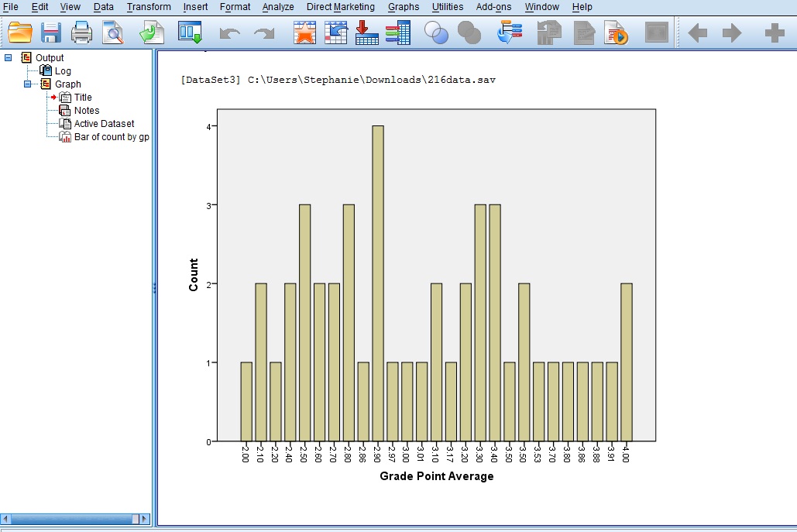The width and height of the screenshot is (797, 532).
Task: Click the gray Create/Edit AutoScript icon
Action: click(585, 33)
